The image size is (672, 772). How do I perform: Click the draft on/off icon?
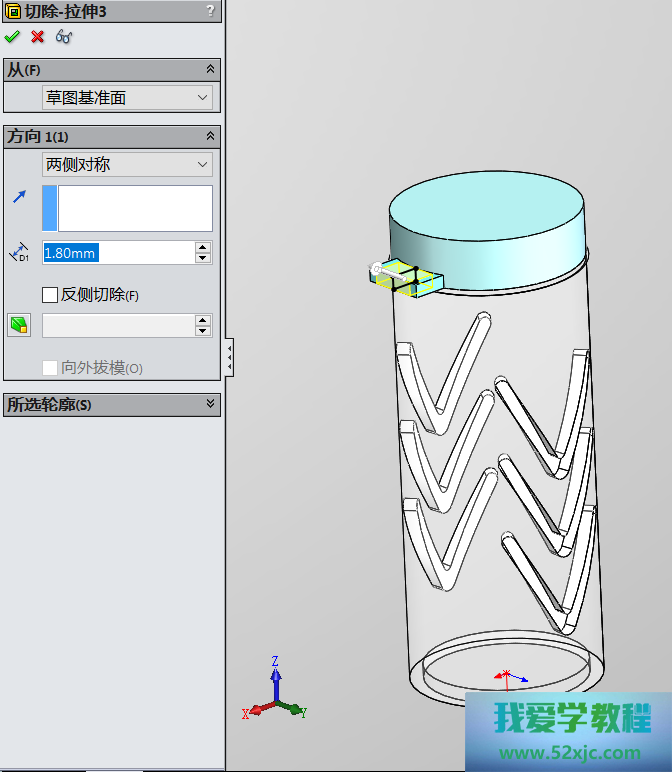[19, 325]
